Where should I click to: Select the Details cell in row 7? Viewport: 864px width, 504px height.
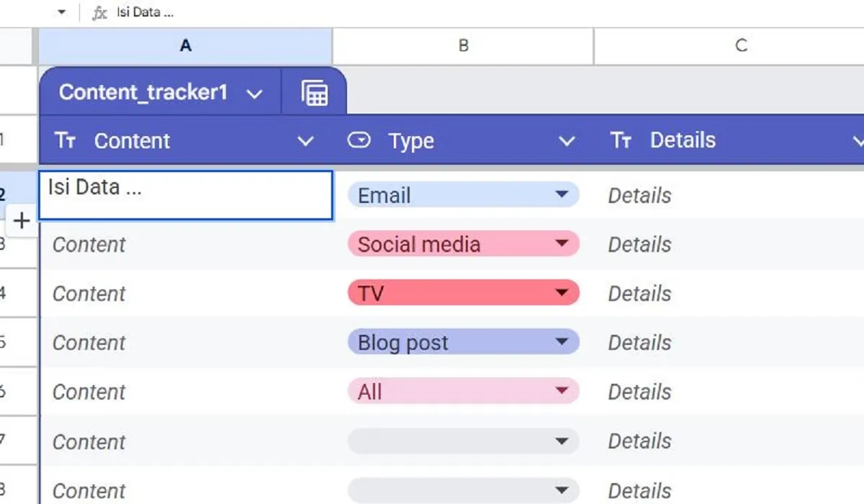point(729,441)
